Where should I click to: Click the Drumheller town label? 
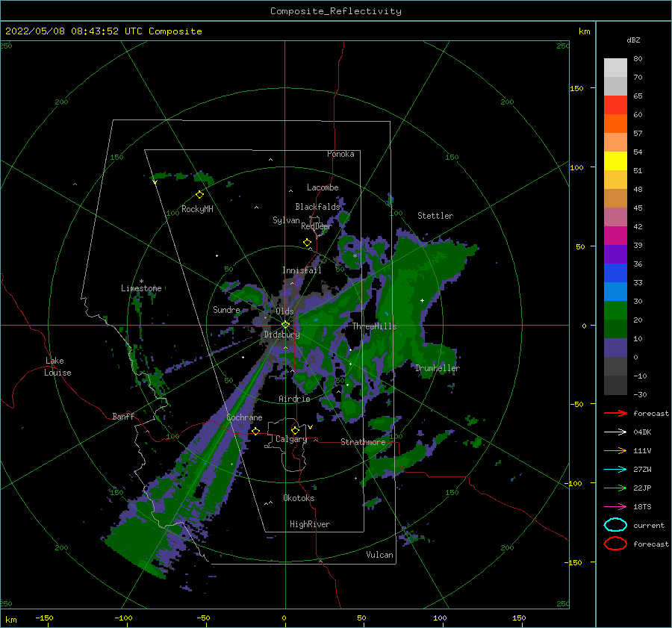tap(437, 368)
